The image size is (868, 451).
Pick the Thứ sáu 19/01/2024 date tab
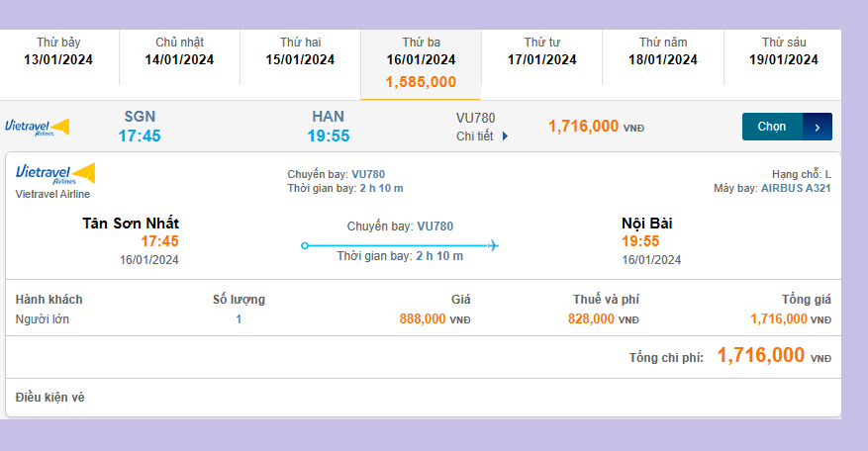(x=783, y=51)
